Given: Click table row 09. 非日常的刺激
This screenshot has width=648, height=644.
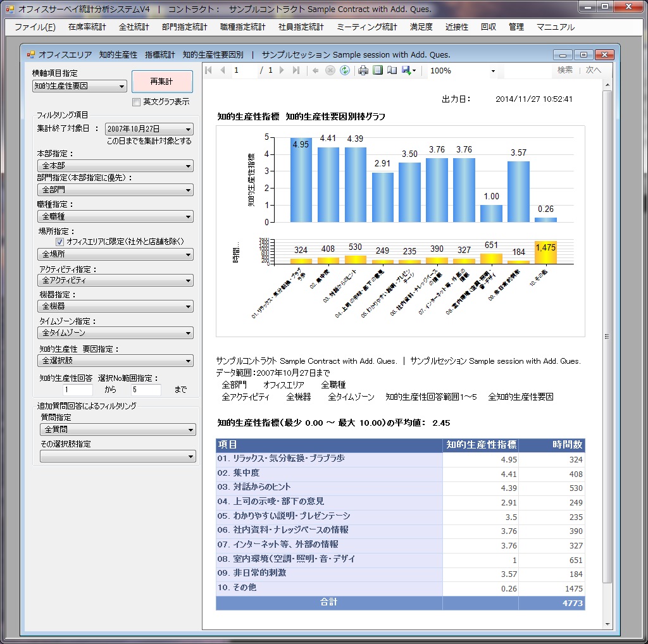Looking at the screenshot, I should pos(400,574).
